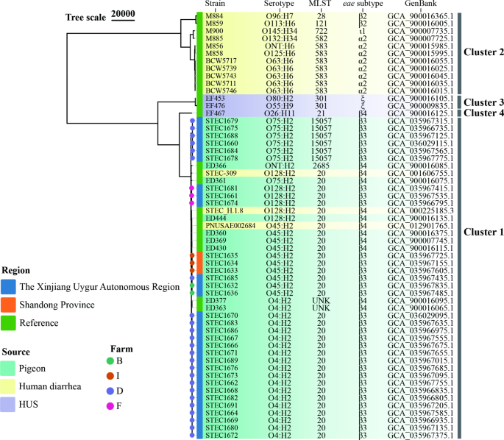Select strain name ED366

[x=216, y=166]
